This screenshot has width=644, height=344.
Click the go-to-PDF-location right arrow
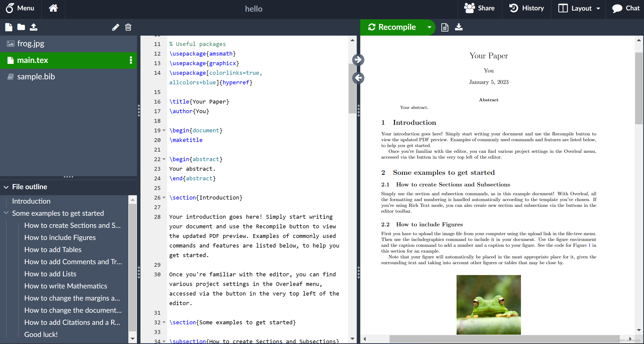coord(358,60)
